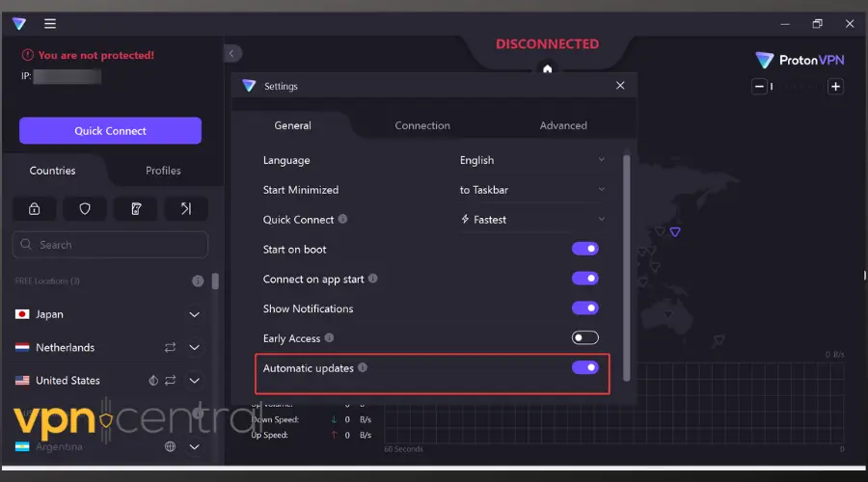Enable Early Access toggle

point(585,337)
